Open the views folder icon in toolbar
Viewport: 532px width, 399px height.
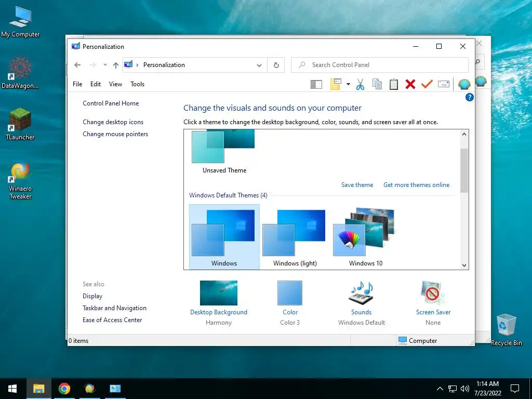click(x=336, y=84)
